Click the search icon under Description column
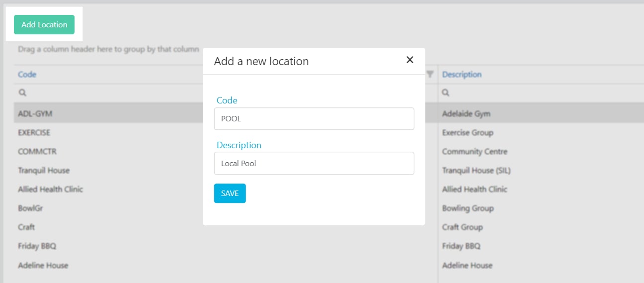Image resolution: width=644 pixels, height=283 pixels. pos(446,93)
